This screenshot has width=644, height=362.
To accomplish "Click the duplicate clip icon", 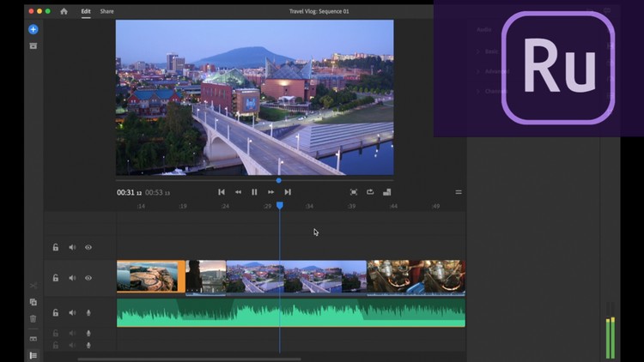I will click(33, 302).
